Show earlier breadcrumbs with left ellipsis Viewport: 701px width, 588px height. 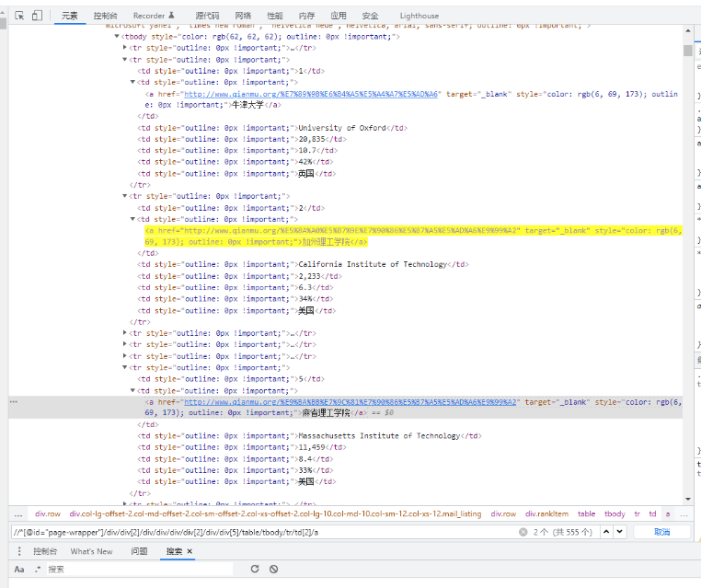[18, 514]
